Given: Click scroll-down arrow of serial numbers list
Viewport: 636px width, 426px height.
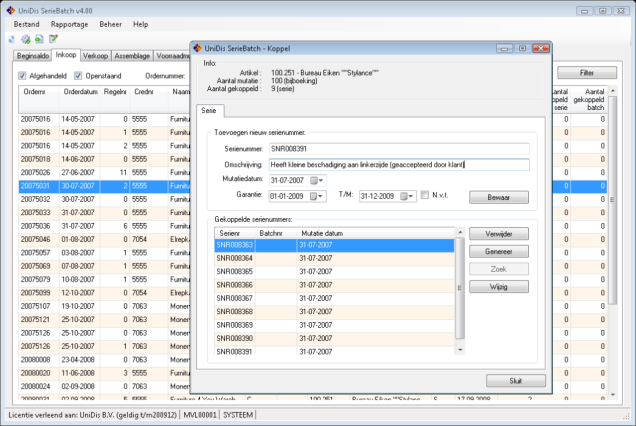Looking at the screenshot, I should pos(460,350).
